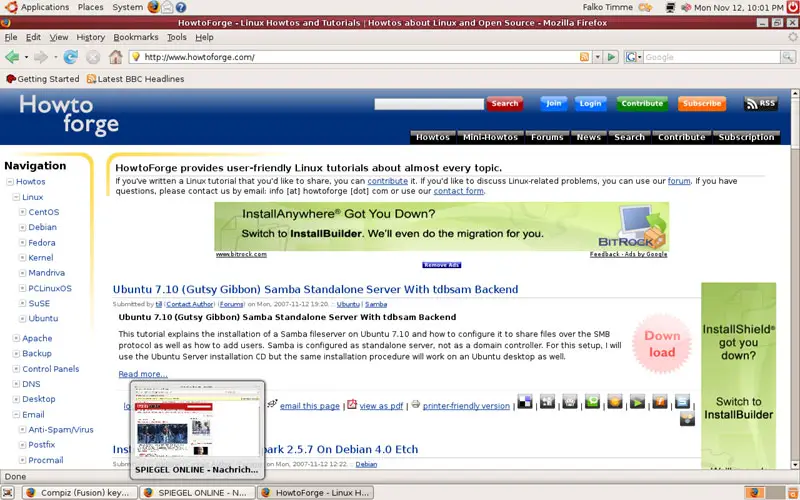Screen dimensions: 800x500
Task: Click the RSS feed icon in address bar
Action: 584,57
